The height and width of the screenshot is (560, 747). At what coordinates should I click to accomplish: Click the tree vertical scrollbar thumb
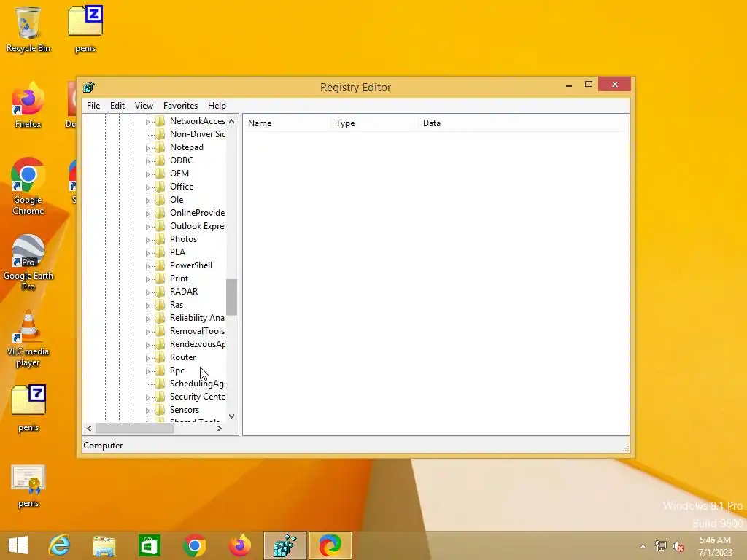[x=231, y=297]
